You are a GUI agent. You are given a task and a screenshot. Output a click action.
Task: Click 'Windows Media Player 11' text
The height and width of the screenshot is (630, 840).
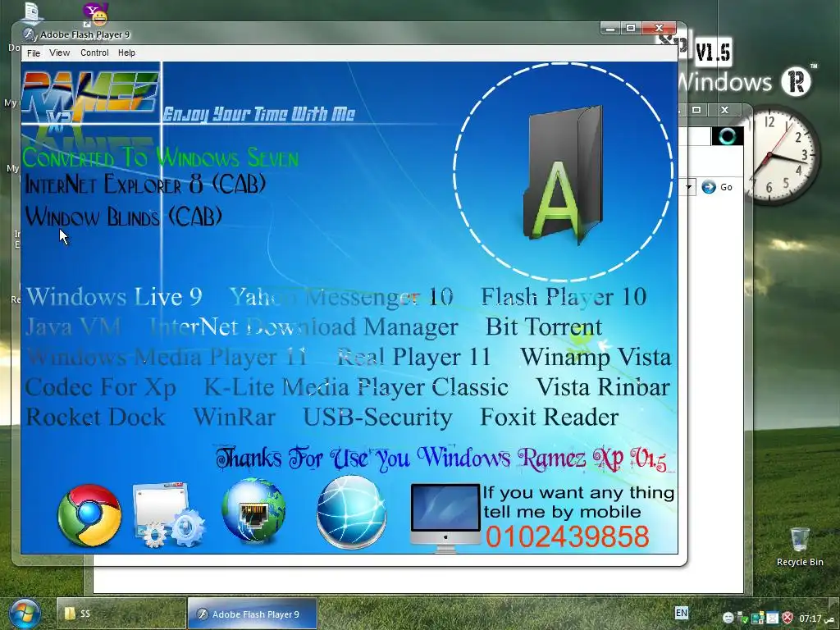[x=167, y=357]
